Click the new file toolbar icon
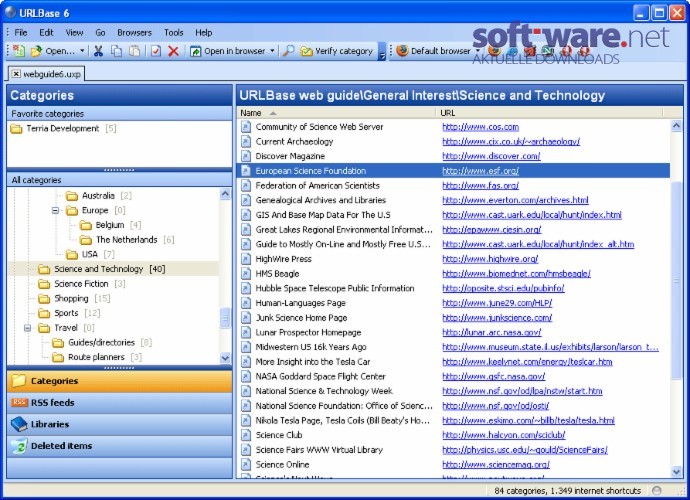690x500 pixels. 19,51
